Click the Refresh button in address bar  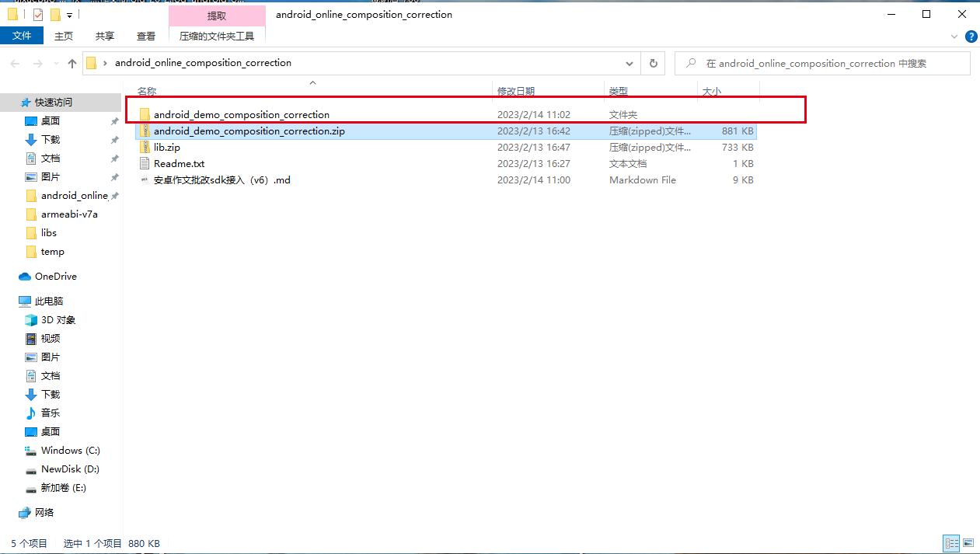click(654, 64)
